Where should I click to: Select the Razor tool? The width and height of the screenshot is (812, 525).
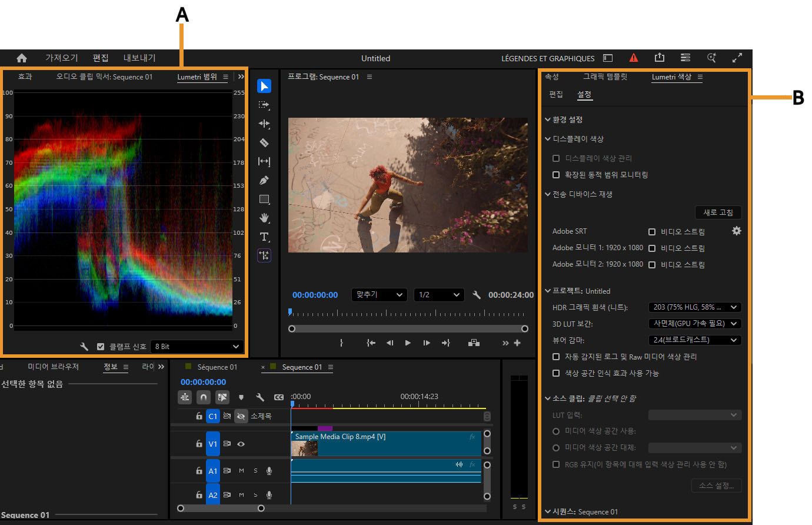[x=264, y=142]
